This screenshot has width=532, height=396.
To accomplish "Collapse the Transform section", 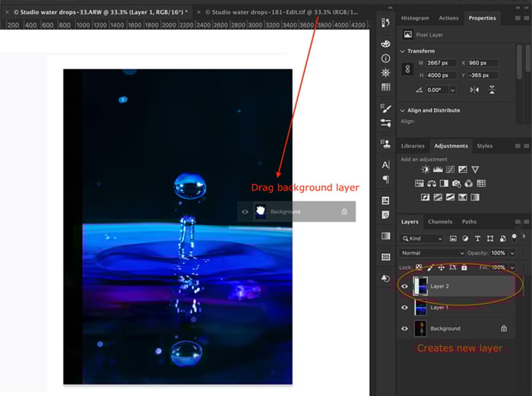I will (x=402, y=51).
